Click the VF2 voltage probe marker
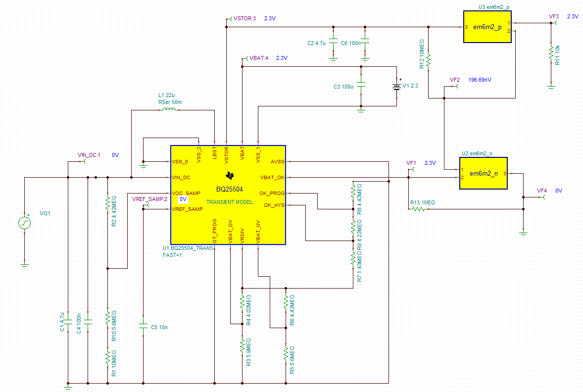The image size is (583, 392). (x=454, y=86)
